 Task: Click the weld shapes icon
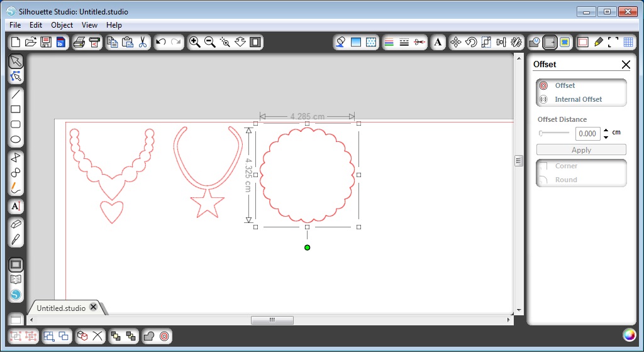tap(149, 336)
